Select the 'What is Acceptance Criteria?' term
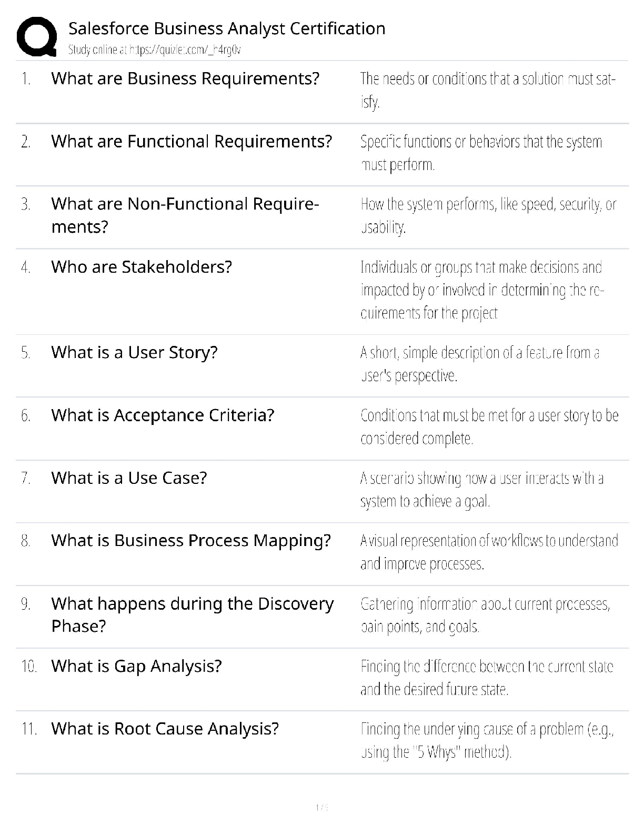The image size is (644, 834). (x=163, y=415)
